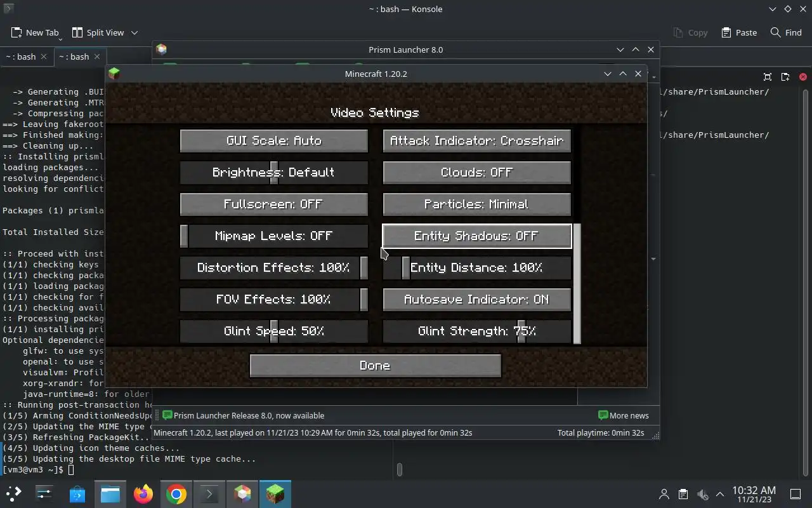Open the New Tab profile dropdown arrow
The width and height of the screenshot is (812, 508).
61,38
